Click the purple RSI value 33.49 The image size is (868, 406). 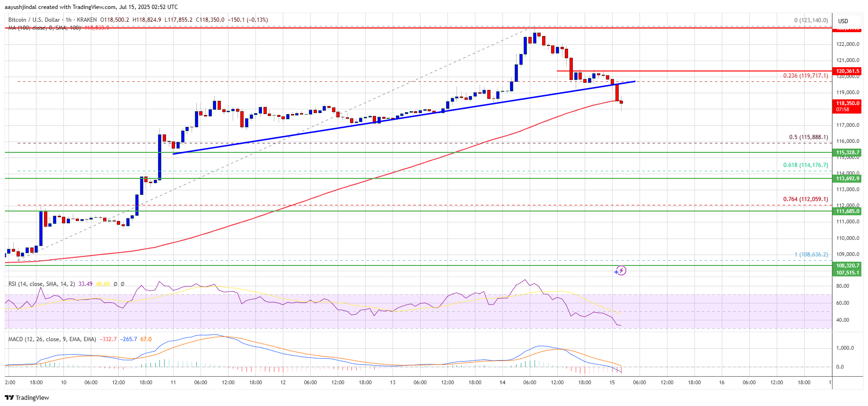[86, 284]
